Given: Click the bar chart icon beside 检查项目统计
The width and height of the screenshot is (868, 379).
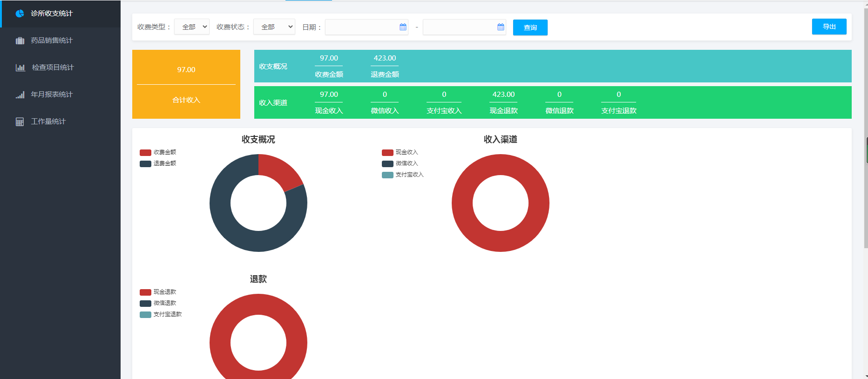Looking at the screenshot, I should (20, 68).
